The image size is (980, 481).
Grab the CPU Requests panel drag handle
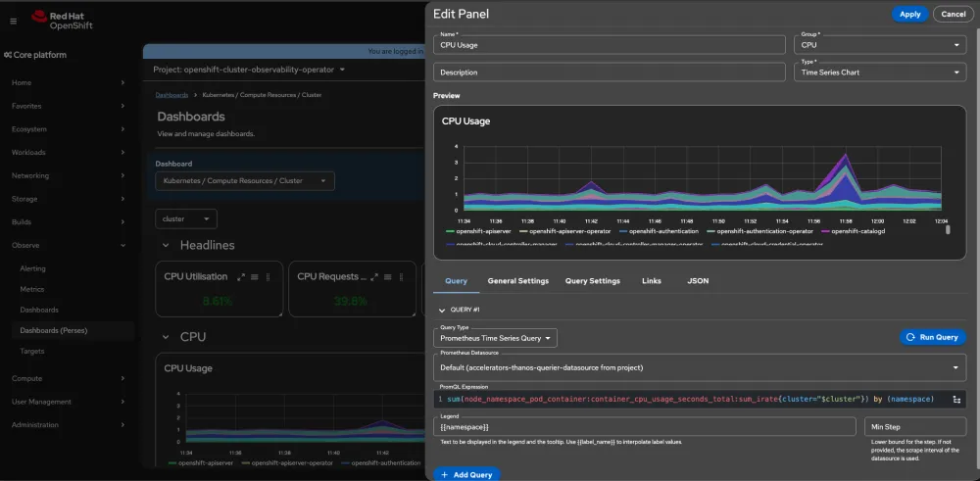tap(402, 276)
